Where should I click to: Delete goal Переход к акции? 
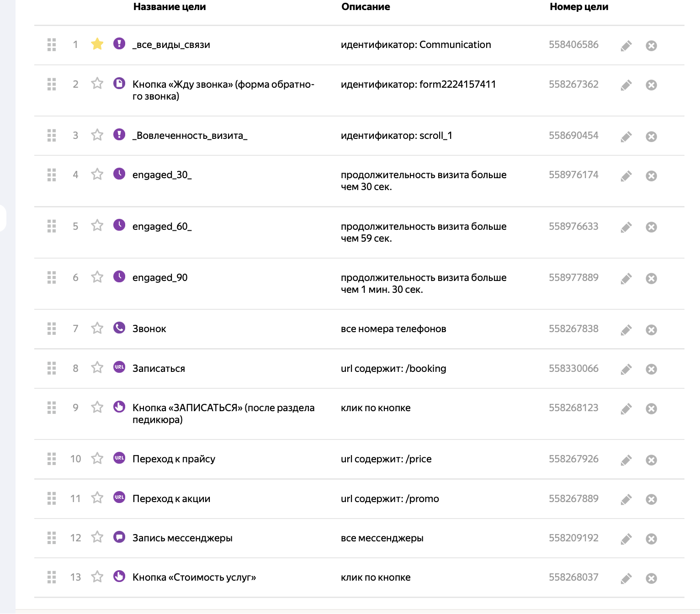(x=652, y=499)
